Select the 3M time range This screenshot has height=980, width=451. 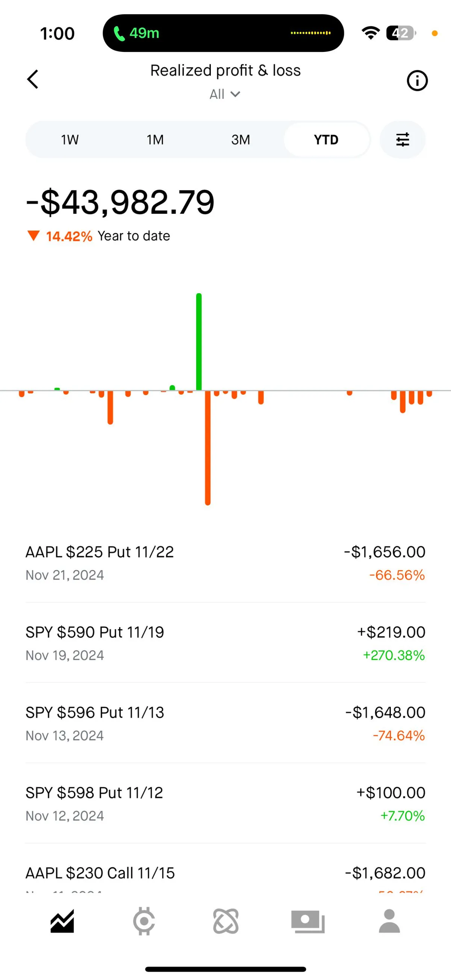(241, 139)
